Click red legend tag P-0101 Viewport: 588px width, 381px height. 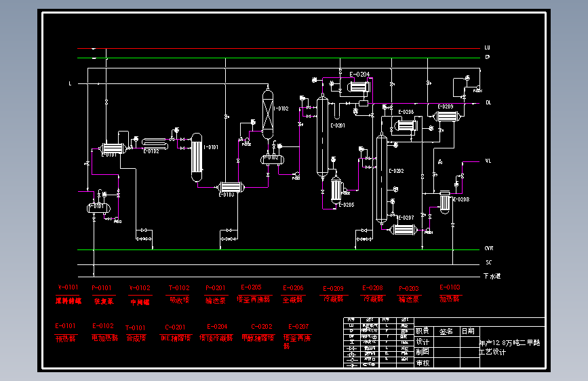point(102,287)
